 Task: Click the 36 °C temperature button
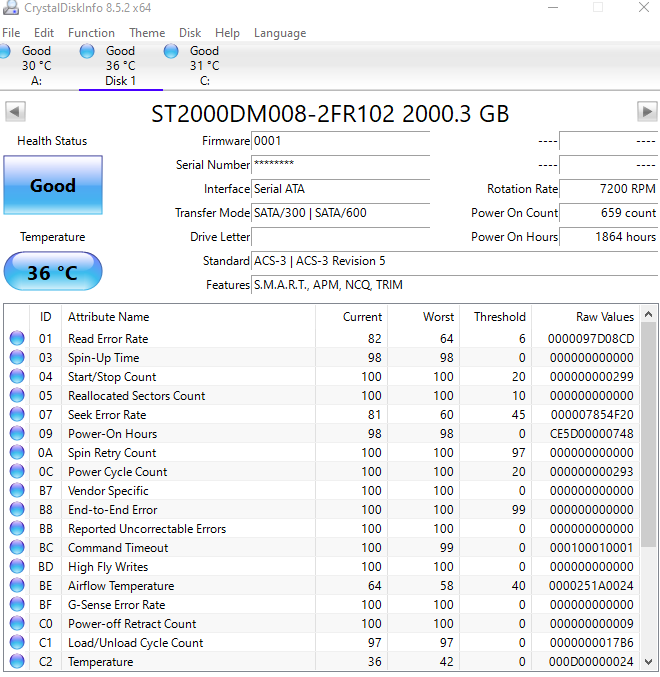coord(53,272)
